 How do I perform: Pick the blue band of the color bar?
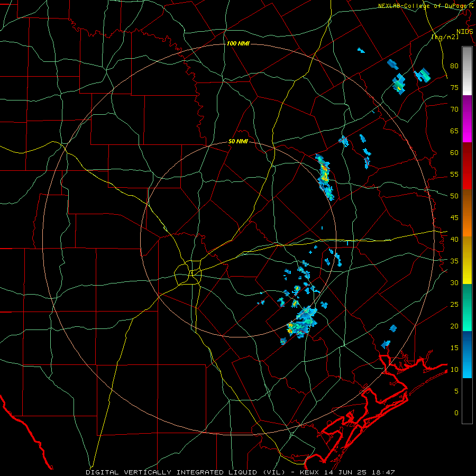pos(467,354)
